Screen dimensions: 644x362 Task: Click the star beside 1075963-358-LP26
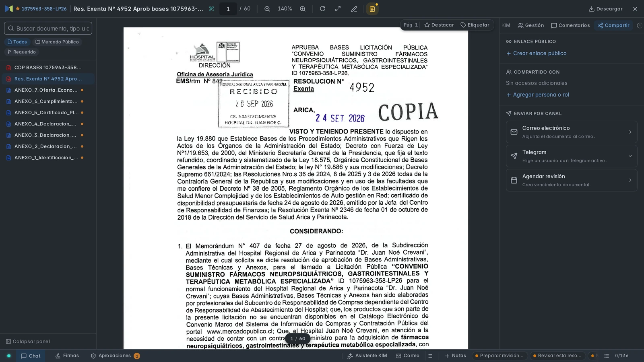pyautogui.click(x=18, y=8)
